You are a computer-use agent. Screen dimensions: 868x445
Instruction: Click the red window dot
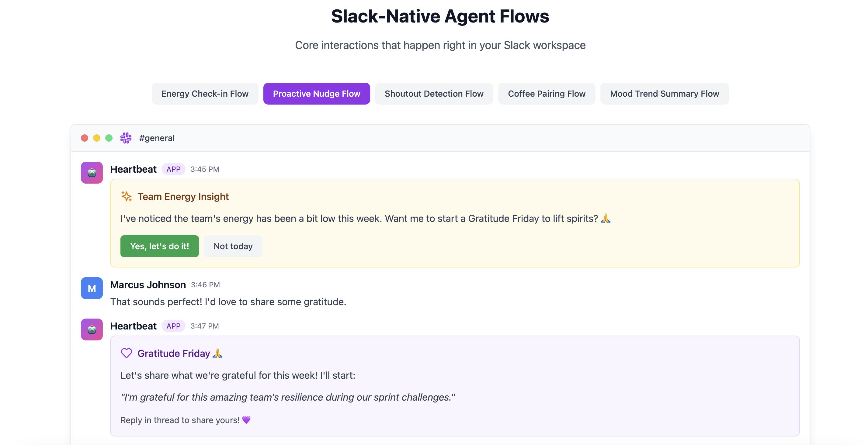[x=85, y=138]
